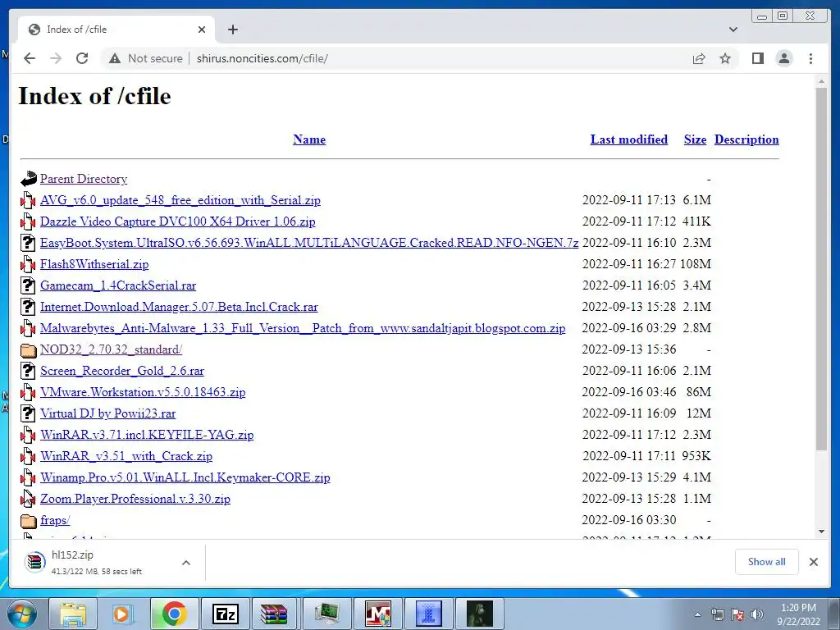Click the Gamecam_1.4CrackSerial.rar link
Viewport: 840px width, 630px height.
point(118,285)
